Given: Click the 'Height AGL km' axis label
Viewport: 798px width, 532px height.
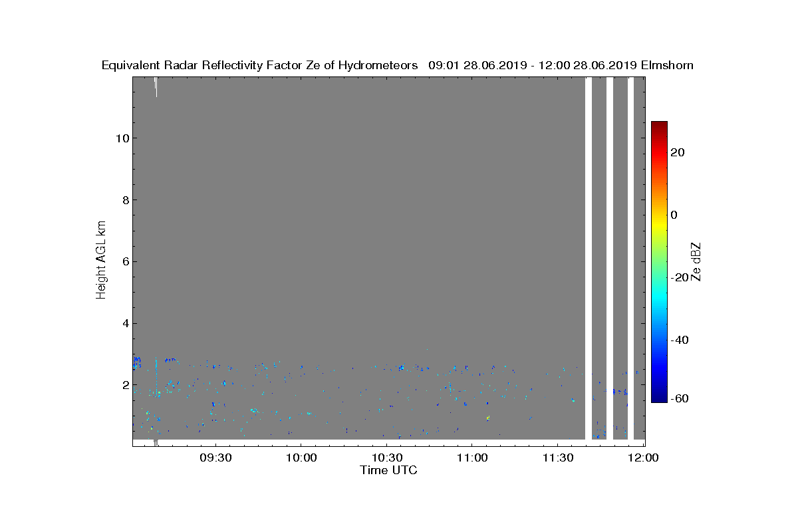Looking at the screenshot, I should click(x=101, y=259).
